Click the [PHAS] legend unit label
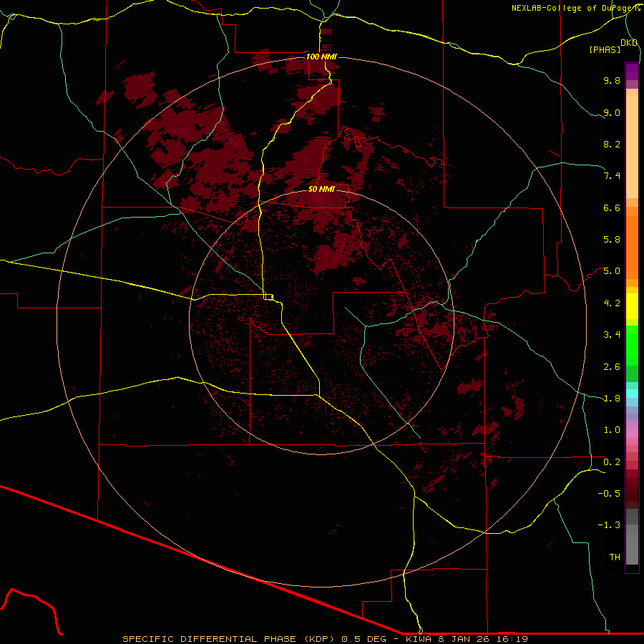 click(605, 49)
